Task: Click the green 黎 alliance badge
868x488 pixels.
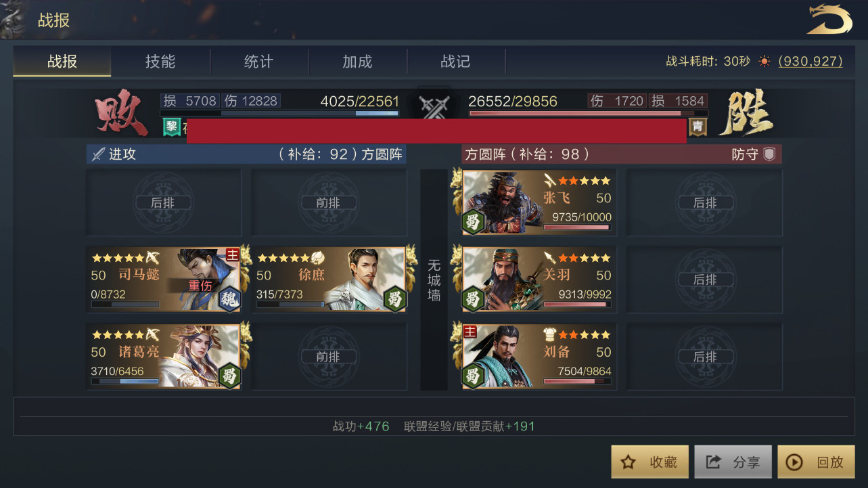Action: click(x=171, y=127)
